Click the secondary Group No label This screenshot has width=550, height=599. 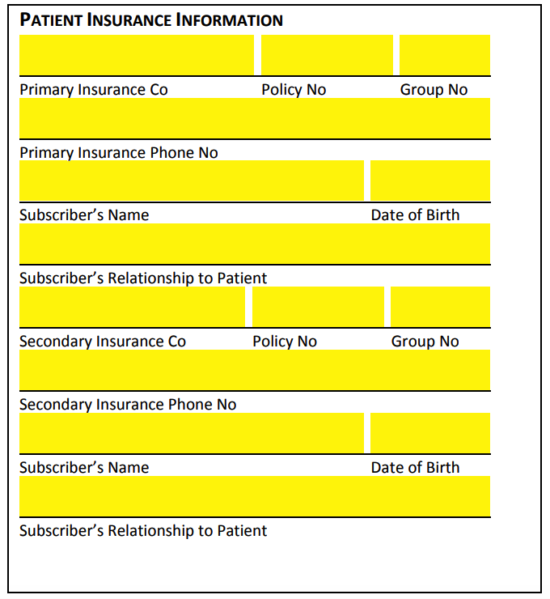[x=425, y=342]
